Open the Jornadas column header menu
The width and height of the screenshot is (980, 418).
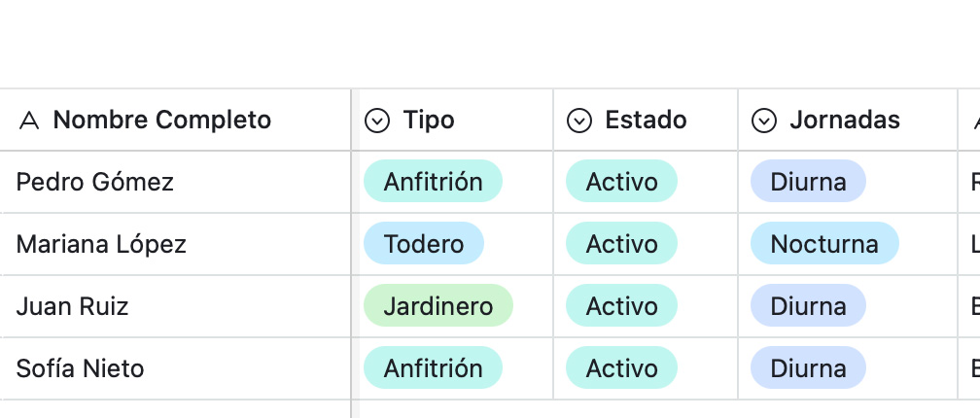tap(848, 120)
